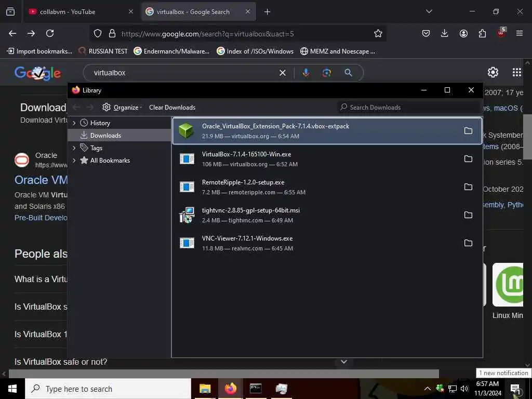Open Endermanch/Malware bookmark
The width and height of the screenshot is (532, 399).
[x=171, y=51]
